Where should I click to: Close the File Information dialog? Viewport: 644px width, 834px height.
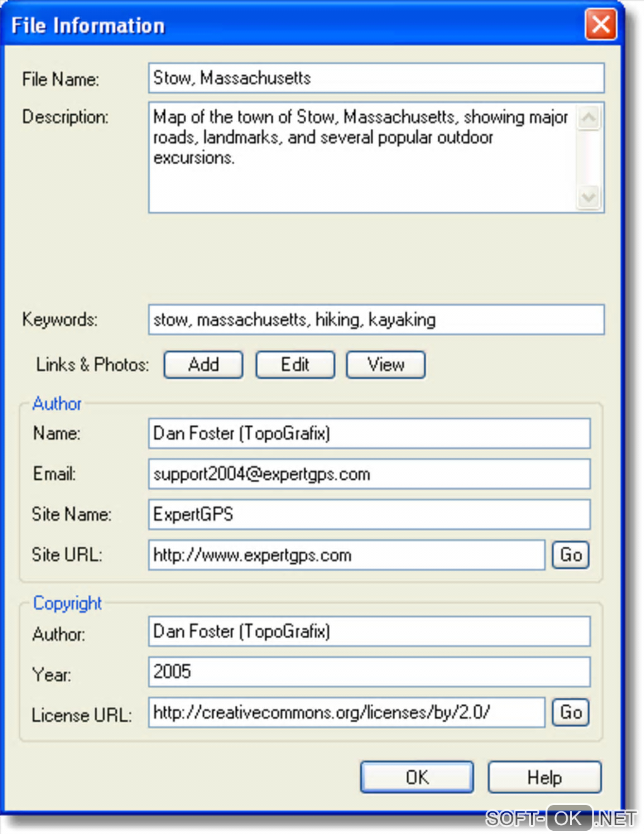coord(600,25)
